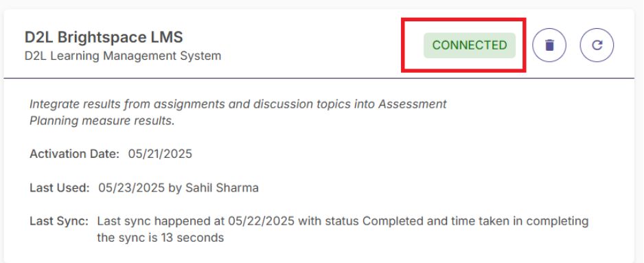
Task: Click the name Sahil Sharma
Action: click(222, 188)
